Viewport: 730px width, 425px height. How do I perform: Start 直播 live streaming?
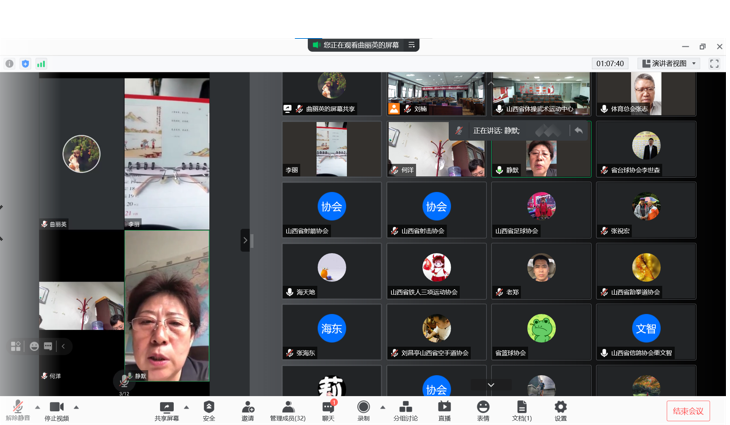click(444, 410)
